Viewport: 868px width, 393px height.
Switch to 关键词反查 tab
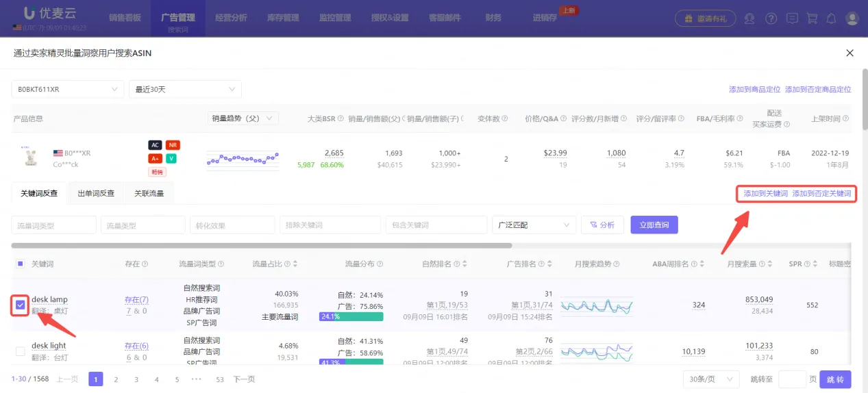click(x=39, y=194)
